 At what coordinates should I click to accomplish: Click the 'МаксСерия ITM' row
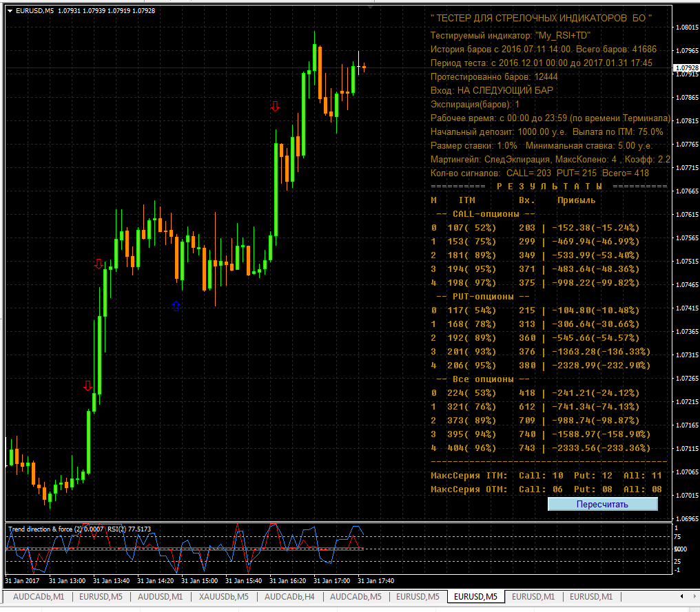pyautogui.click(x=546, y=476)
